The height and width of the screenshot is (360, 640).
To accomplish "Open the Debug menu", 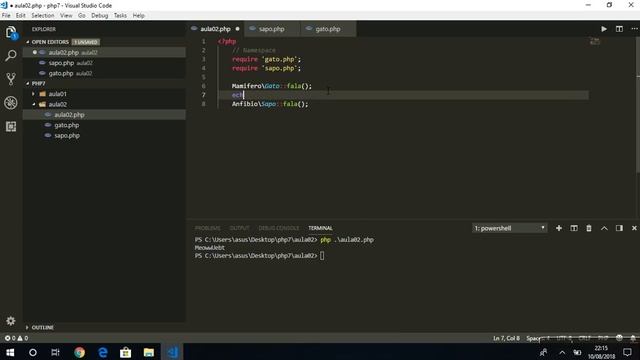I will click(100, 16).
